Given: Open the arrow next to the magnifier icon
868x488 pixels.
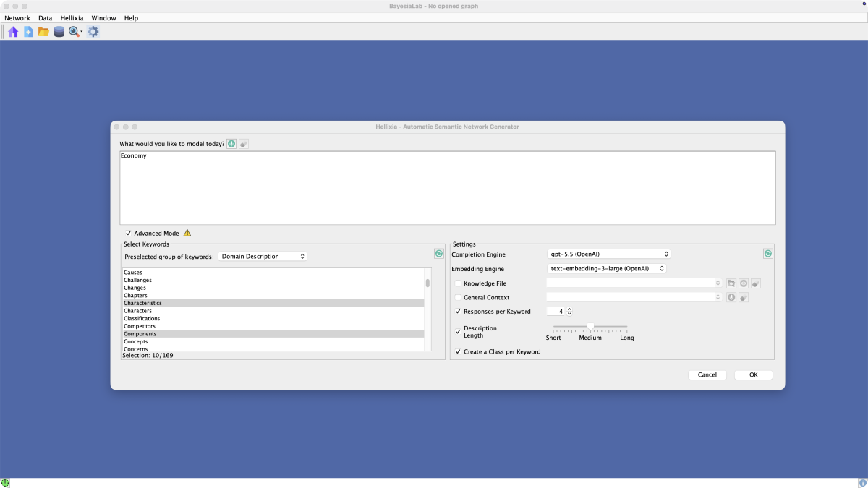Looking at the screenshot, I should 82,33.
